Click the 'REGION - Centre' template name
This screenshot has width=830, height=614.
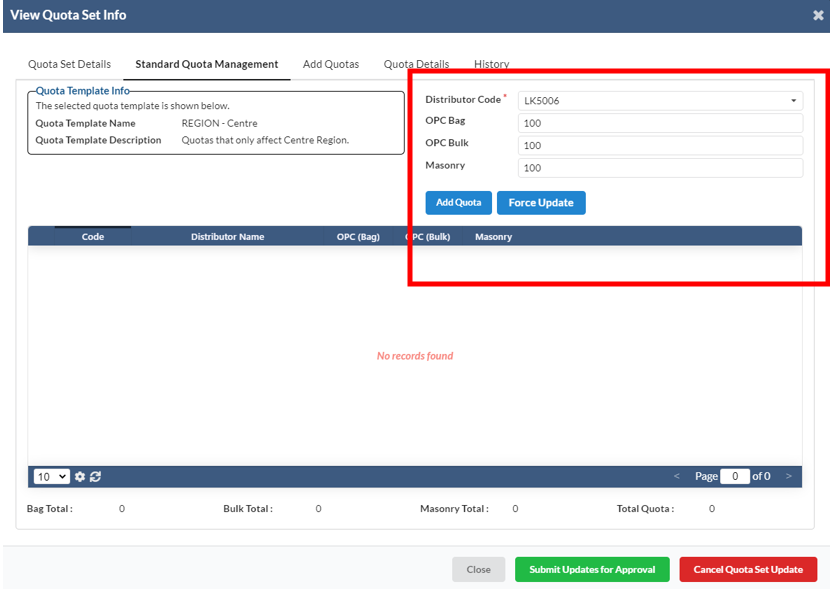(x=220, y=123)
